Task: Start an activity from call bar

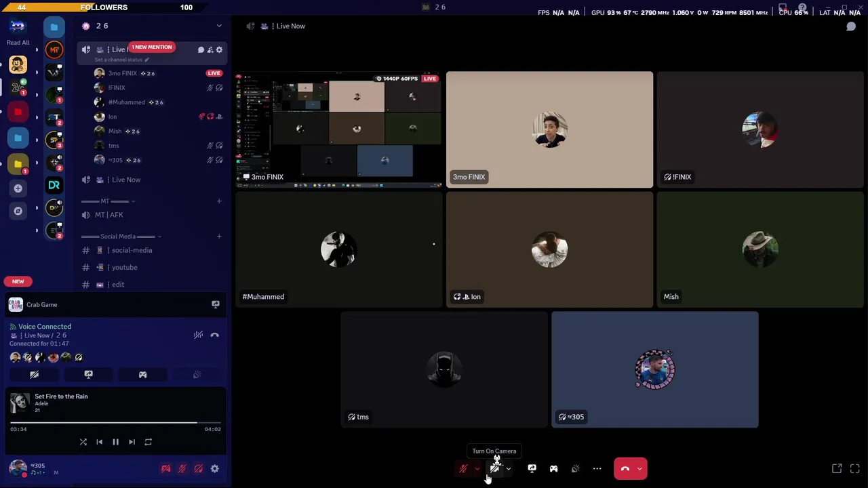Action: click(553, 468)
